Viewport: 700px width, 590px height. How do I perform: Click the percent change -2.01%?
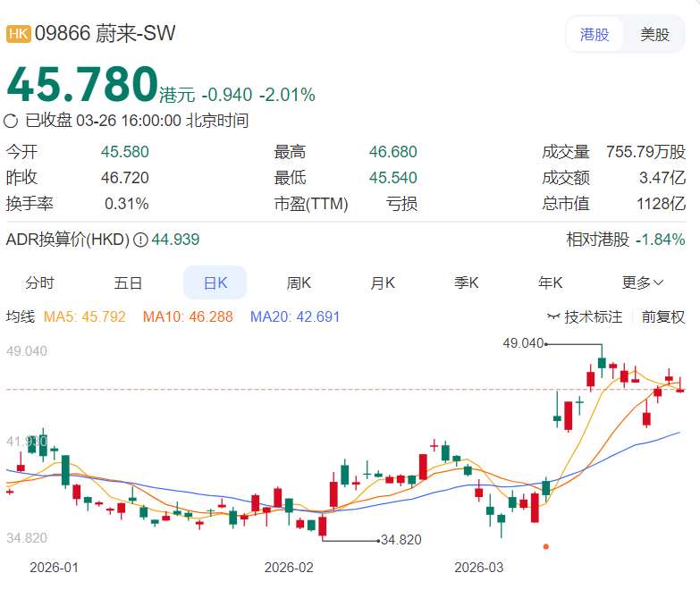tap(287, 95)
